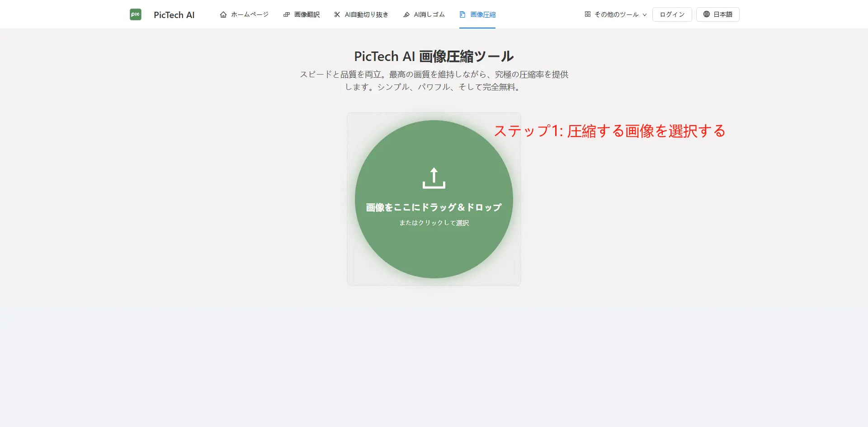The height and width of the screenshot is (427, 868).
Task: Expand the その他のツール chevron arrow
Action: click(645, 15)
